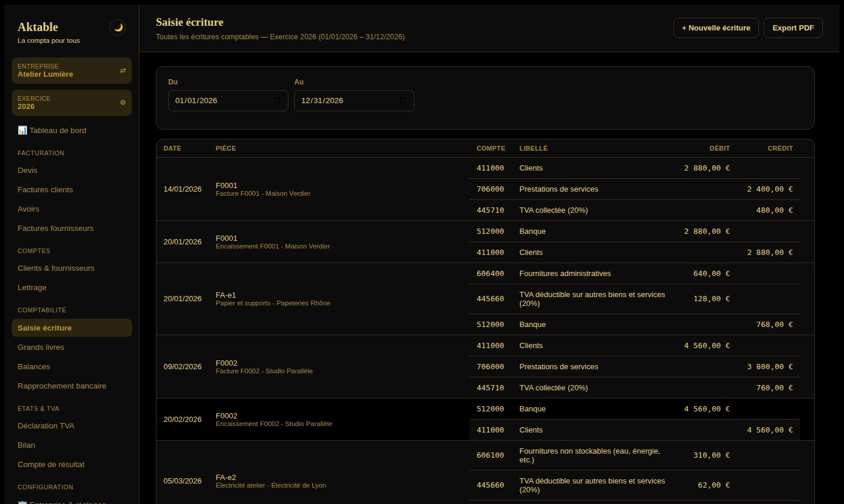Edit the Au end date field

354,101
